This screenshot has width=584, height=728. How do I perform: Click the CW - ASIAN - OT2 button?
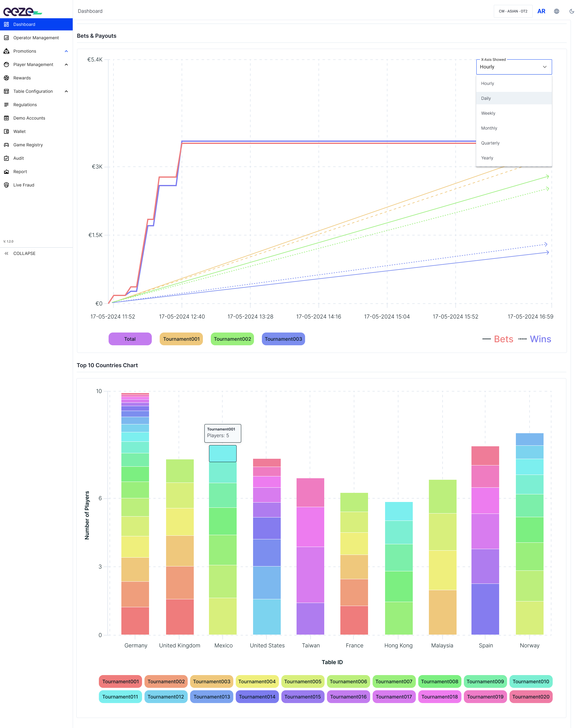[513, 11]
